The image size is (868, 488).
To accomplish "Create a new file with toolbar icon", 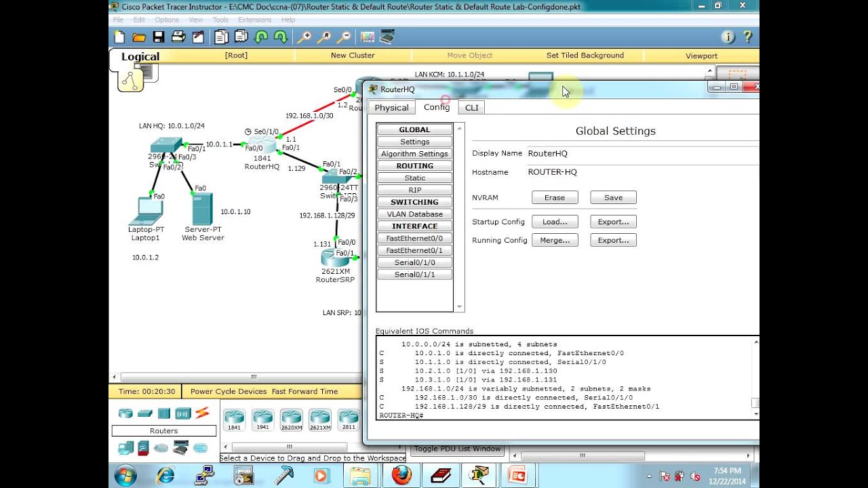I will 120,37.
